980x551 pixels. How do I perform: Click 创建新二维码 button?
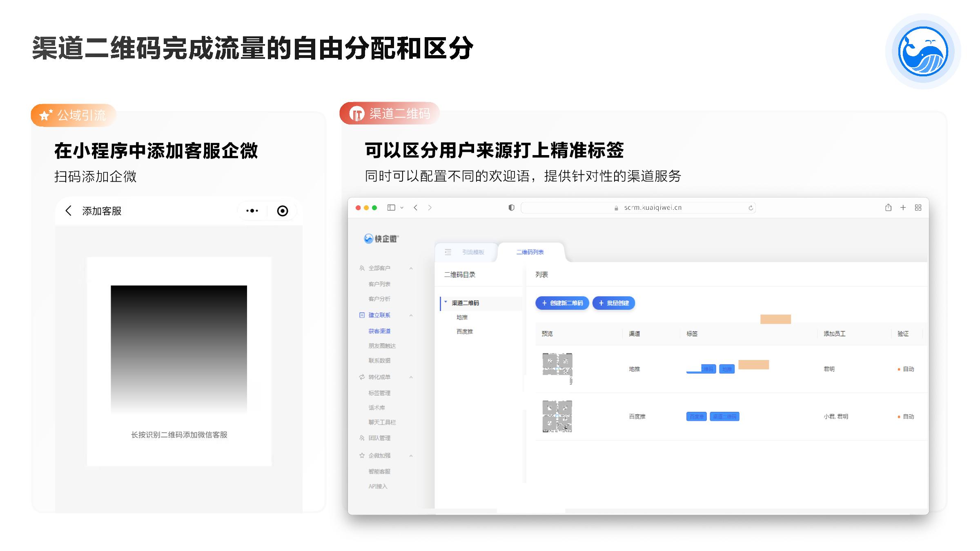coord(562,303)
